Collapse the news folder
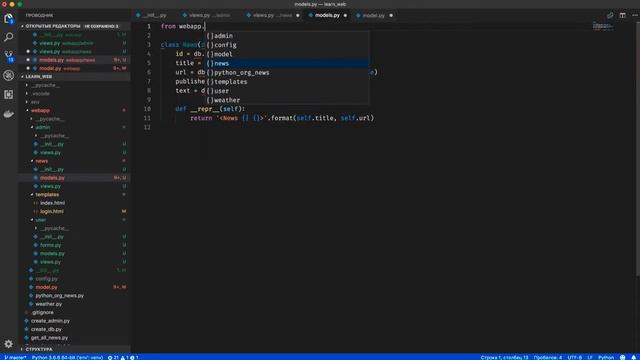Viewport: 640px width, 360px height. coord(75,161)
